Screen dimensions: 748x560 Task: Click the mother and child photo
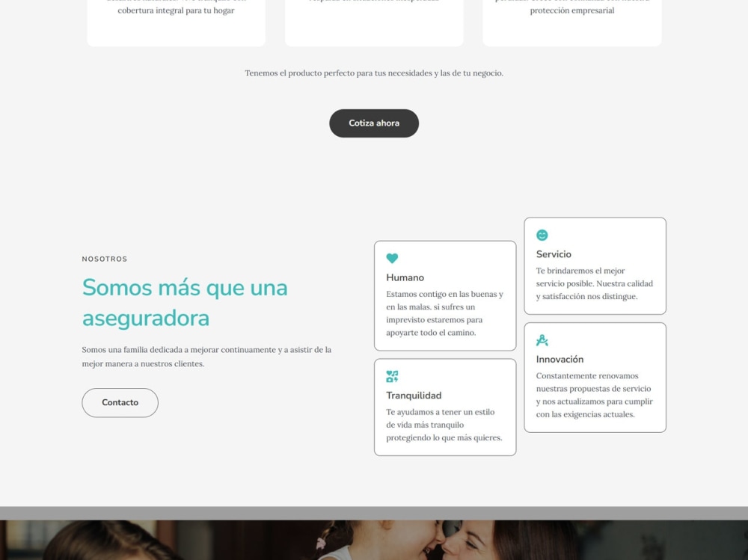[374, 540]
